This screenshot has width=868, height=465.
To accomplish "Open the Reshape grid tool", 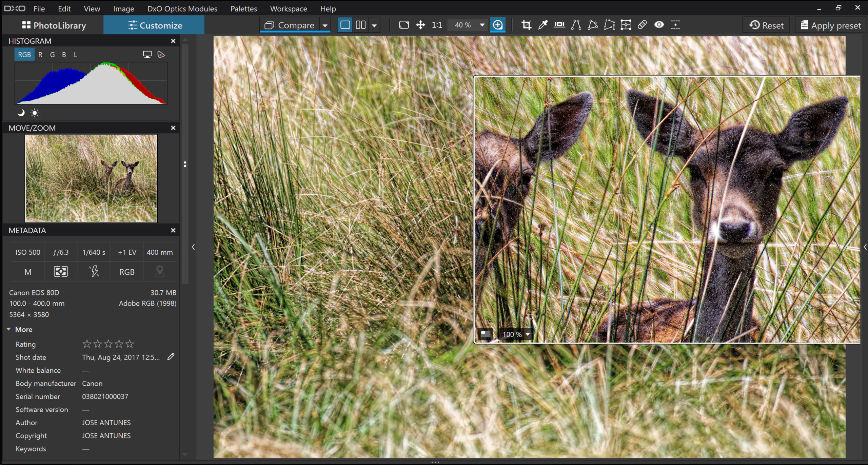I will (x=626, y=25).
